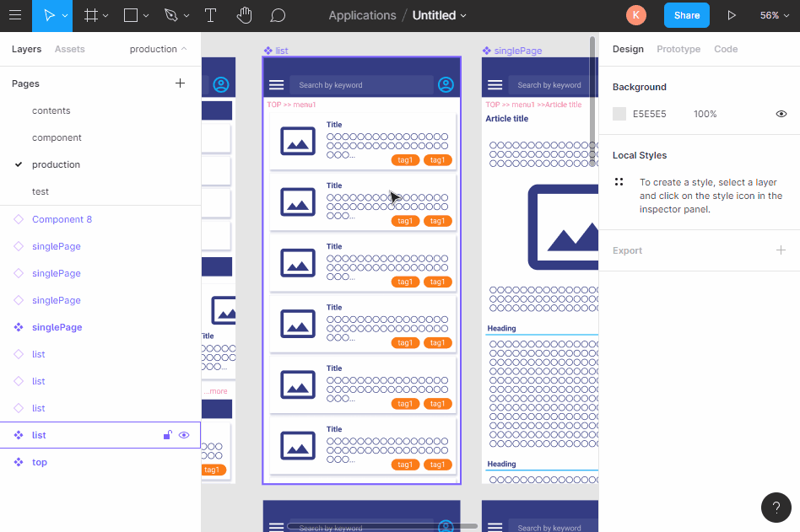
Task: Switch to the Assets tab
Action: click(x=70, y=49)
